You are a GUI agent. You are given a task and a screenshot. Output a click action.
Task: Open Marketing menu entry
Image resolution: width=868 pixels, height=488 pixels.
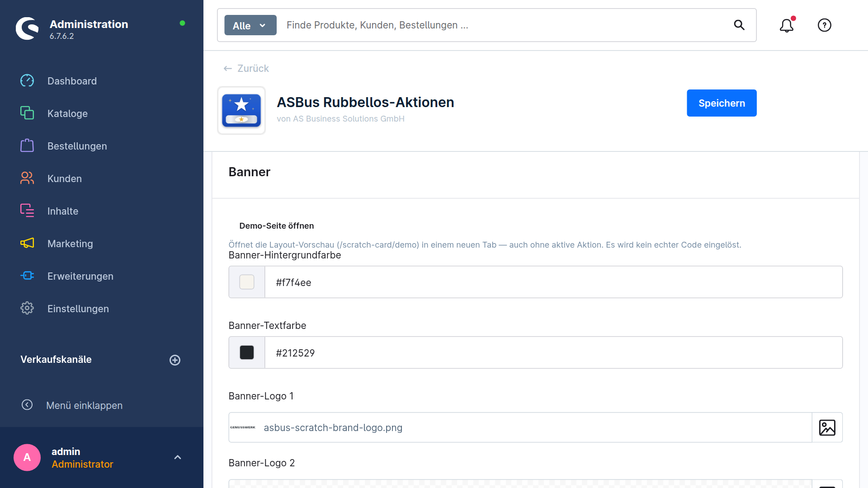[x=70, y=244]
